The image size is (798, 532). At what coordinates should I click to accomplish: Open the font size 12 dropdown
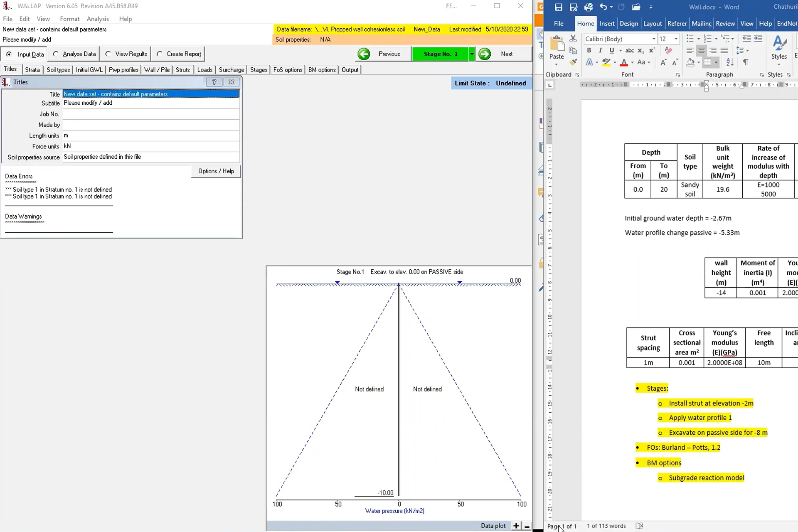676,39
